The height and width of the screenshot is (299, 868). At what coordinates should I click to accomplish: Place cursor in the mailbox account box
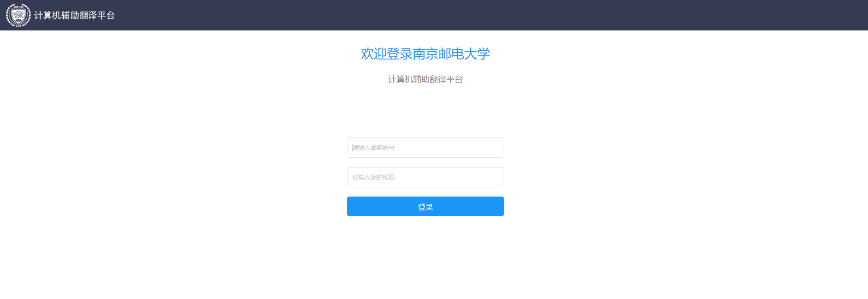425,148
